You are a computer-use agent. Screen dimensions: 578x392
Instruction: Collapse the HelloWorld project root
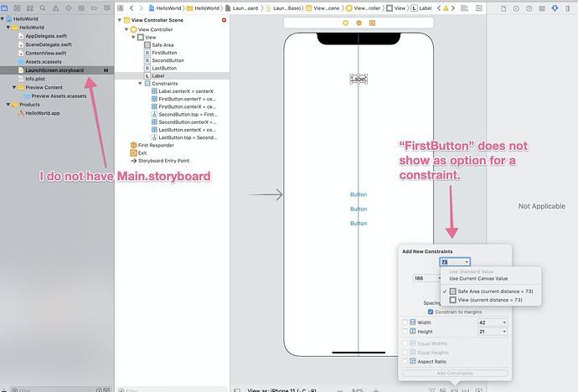[3, 18]
